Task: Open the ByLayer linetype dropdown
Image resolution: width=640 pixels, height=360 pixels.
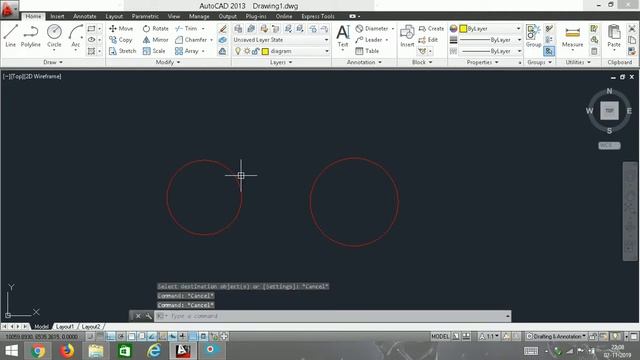Action: (x=490, y=51)
